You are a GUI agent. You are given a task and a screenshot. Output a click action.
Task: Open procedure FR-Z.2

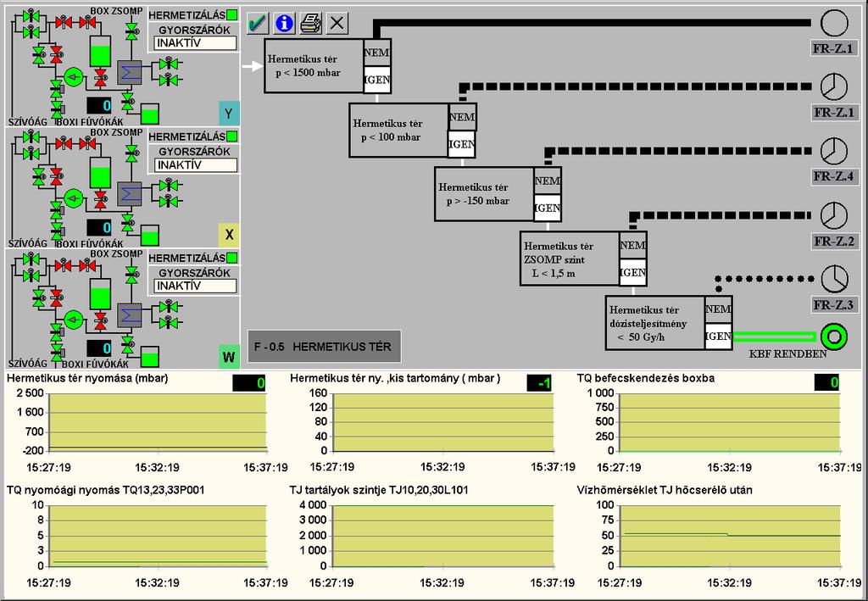coord(833,242)
